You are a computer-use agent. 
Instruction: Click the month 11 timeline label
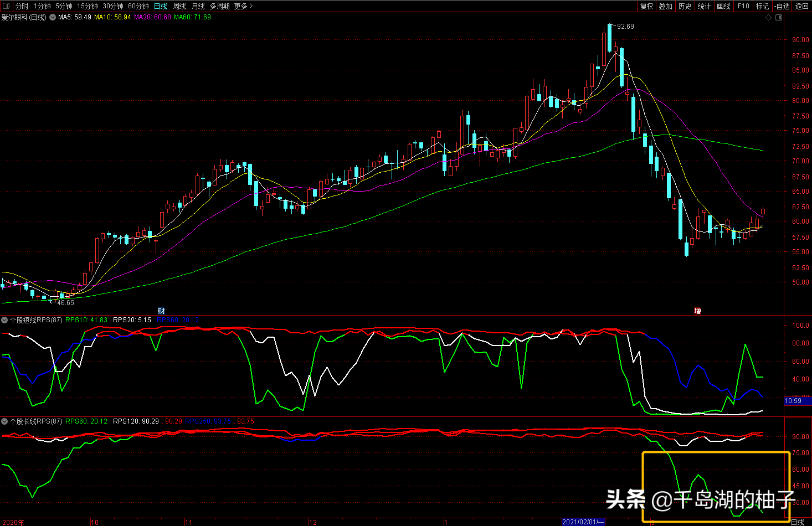188,522
